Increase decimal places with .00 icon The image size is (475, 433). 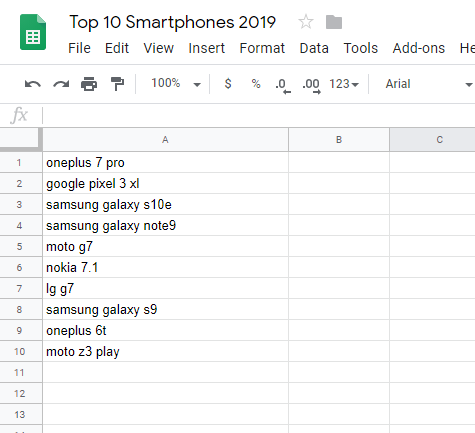point(311,85)
